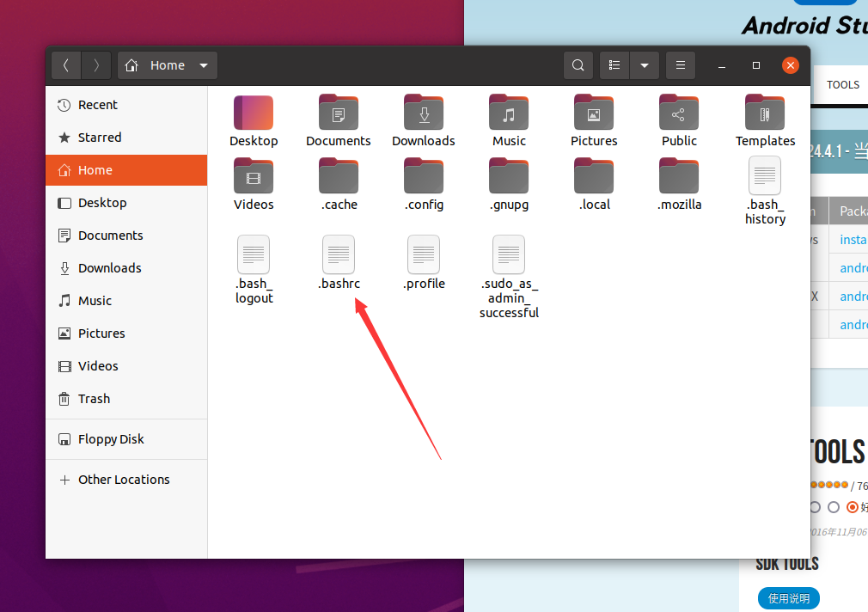The width and height of the screenshot is (868, 612).
Task: Open Videos from the sidebar
Action: [x=126, y=366]
